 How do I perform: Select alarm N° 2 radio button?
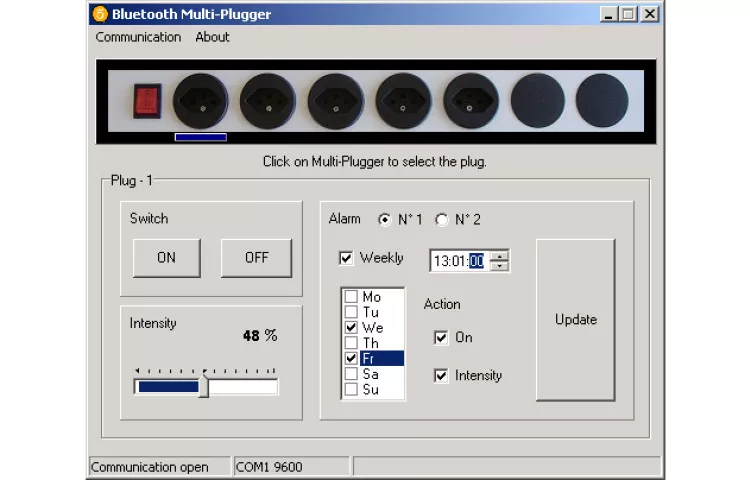[x=442, y=220]
